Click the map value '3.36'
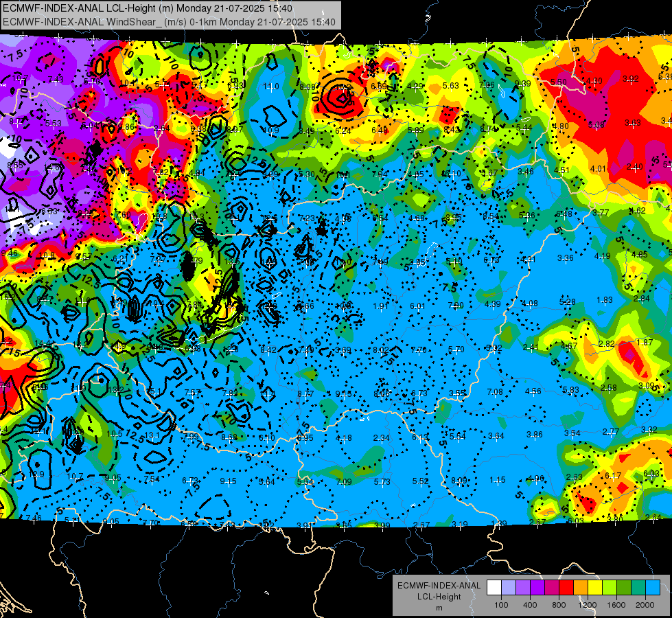This screenshot has width=672, height=618. (x=566, y=257)
